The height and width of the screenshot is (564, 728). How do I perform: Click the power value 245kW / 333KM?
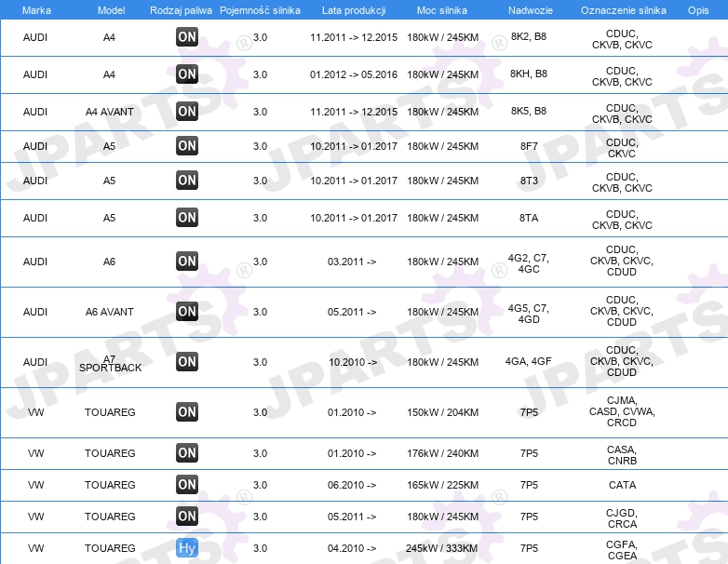click(x=441, y=548)
